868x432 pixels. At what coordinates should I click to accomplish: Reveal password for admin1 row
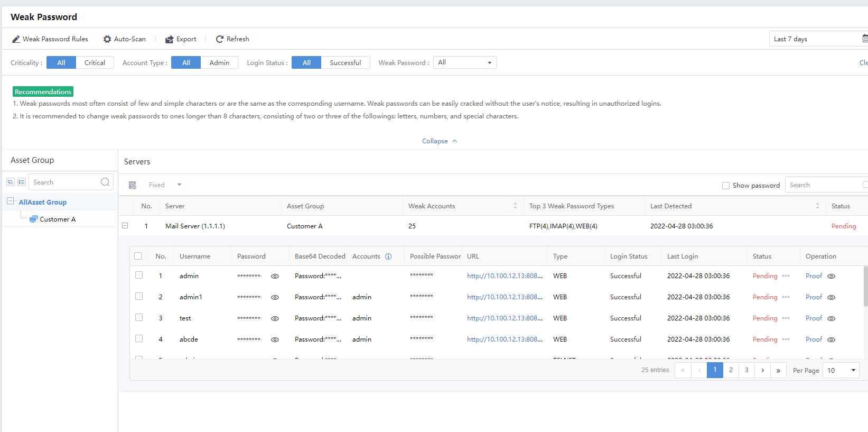click(x=275, y=297)
